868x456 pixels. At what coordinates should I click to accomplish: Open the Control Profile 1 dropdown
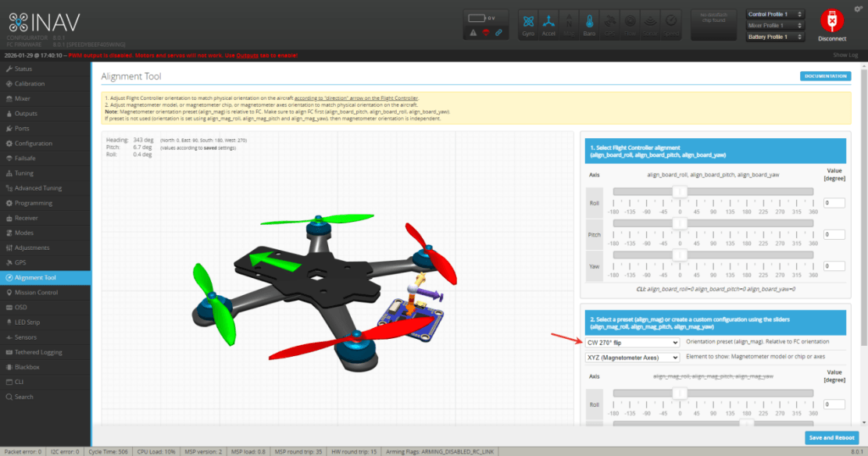[x=774, y=14]
